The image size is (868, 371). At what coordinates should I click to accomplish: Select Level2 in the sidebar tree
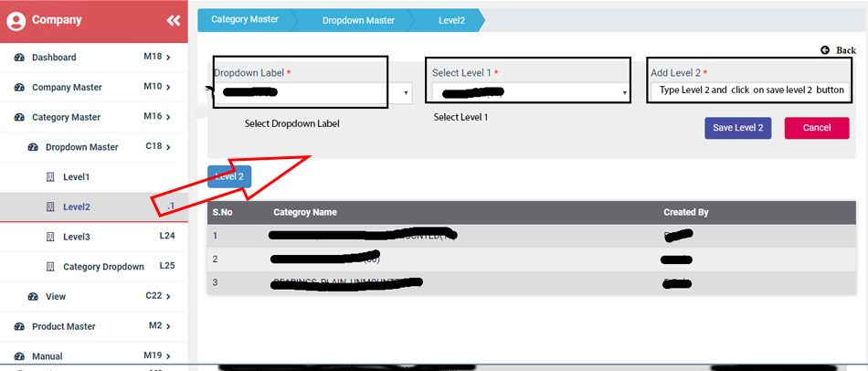pos(76,207)
